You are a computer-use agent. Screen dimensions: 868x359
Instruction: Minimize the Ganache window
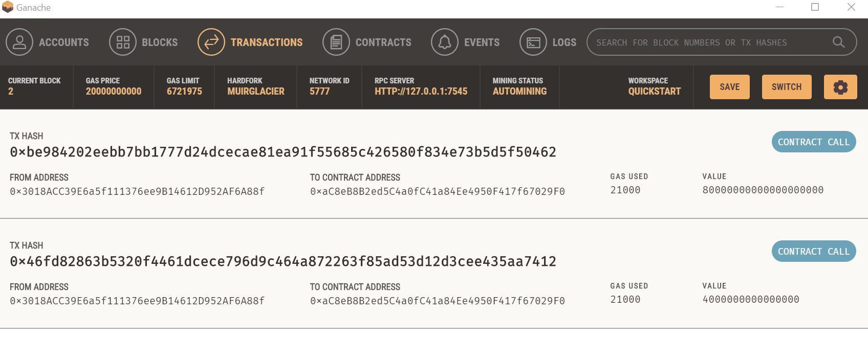pos(780,7)
